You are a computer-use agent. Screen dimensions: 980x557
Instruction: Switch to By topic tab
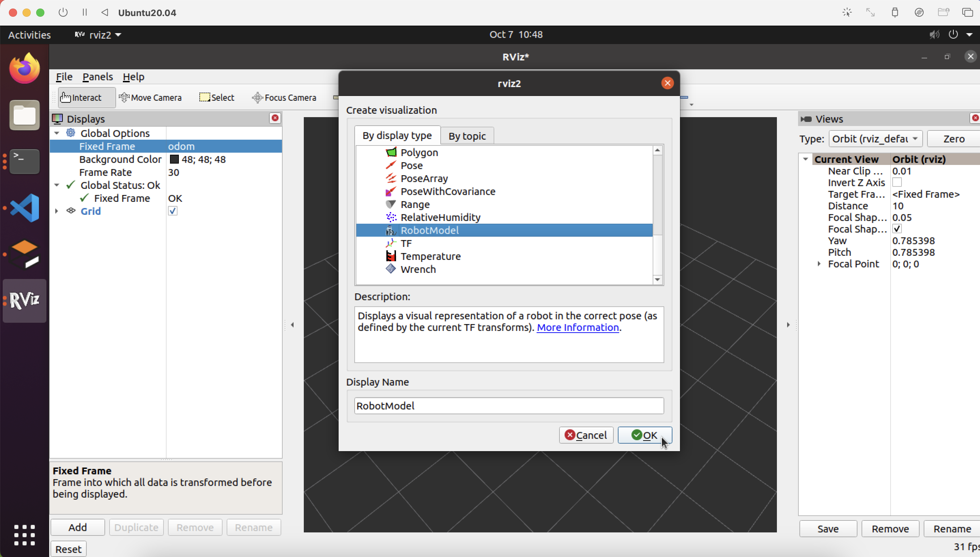tap(466, 135)
